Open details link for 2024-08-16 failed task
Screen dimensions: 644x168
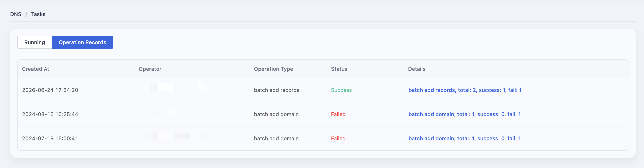(464, 114)
